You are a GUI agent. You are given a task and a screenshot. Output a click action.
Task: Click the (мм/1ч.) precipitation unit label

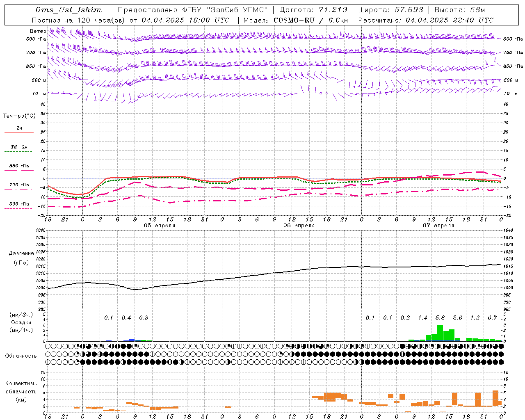coord(21,330)
